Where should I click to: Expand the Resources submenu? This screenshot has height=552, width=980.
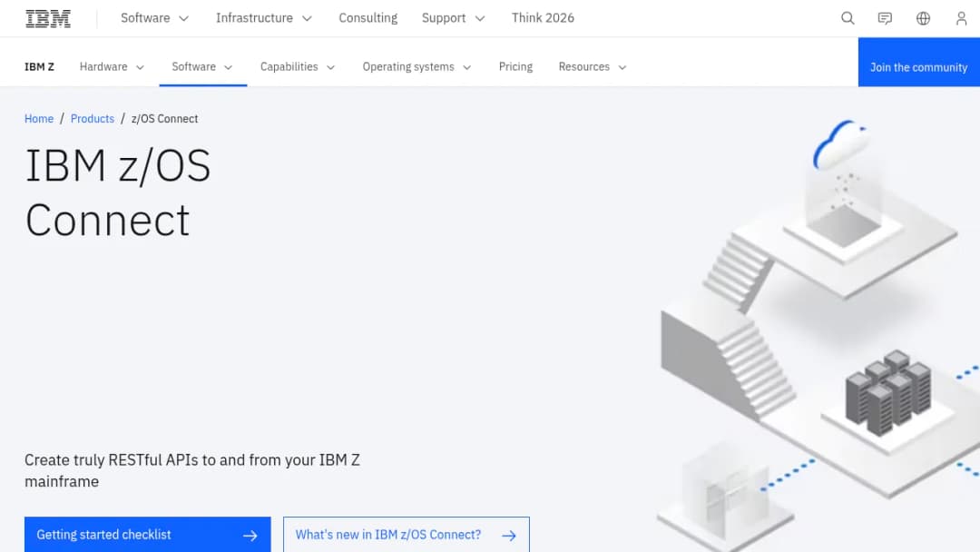(593, 67)
